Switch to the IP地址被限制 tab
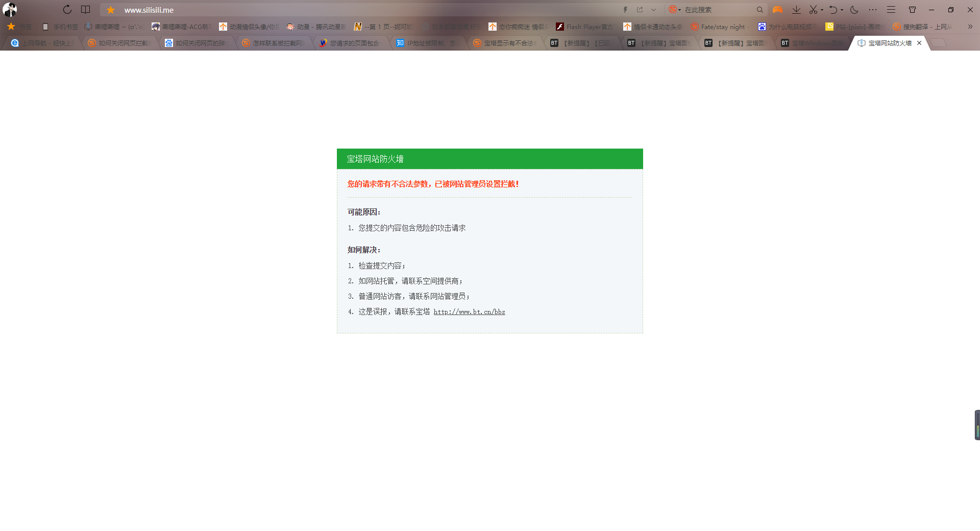This screenshot has width=980, height=531. pos(428,43)
